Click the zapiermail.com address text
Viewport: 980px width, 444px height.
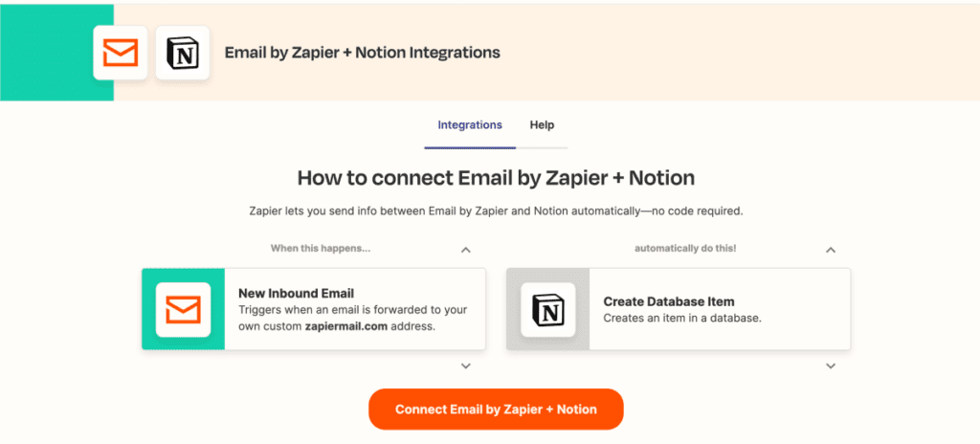[x=346, y=326]
